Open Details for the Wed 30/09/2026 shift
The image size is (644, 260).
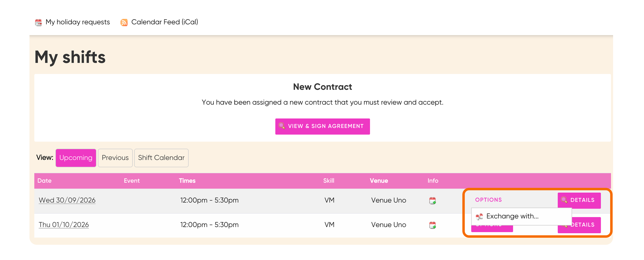coord(579,200)
